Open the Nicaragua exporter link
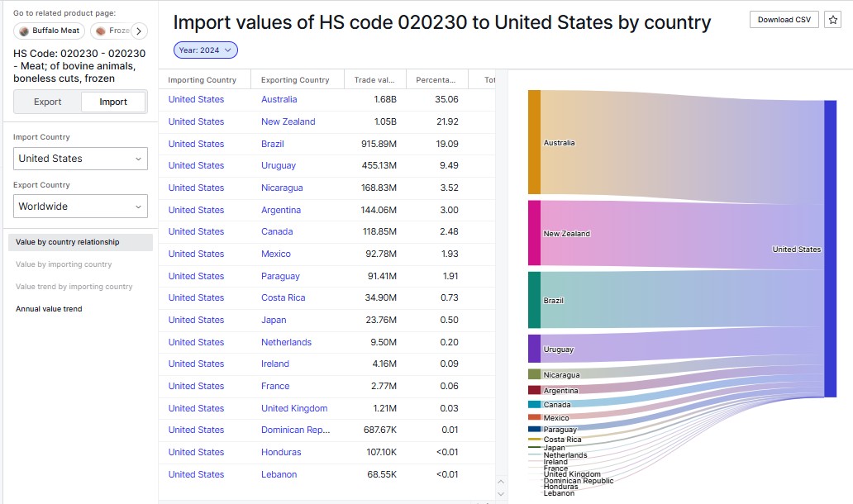 coord(282,188)
